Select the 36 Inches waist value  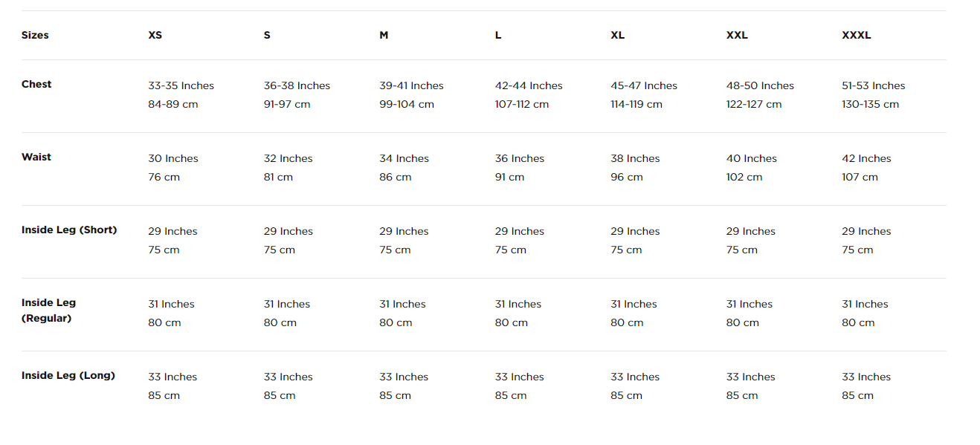click(520, 158)
